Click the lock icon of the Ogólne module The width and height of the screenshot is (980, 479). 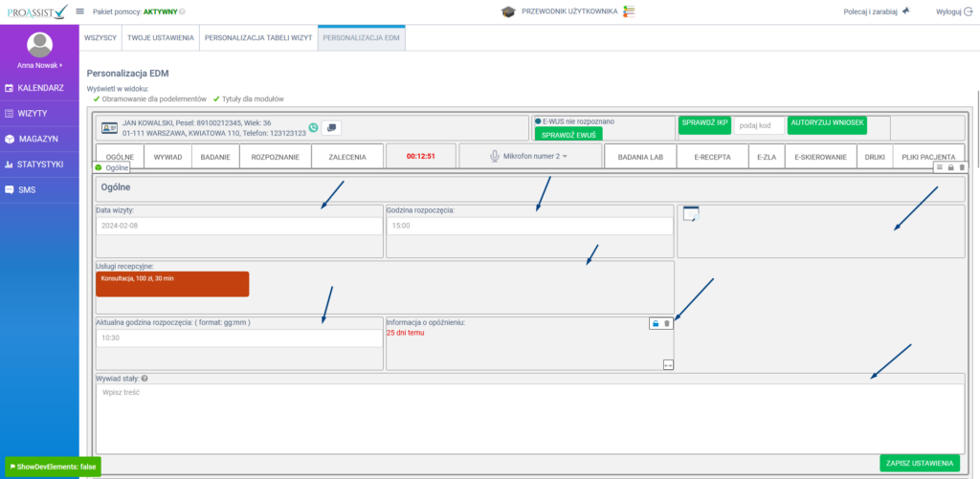pyautogui.click(x=950, y=167)
